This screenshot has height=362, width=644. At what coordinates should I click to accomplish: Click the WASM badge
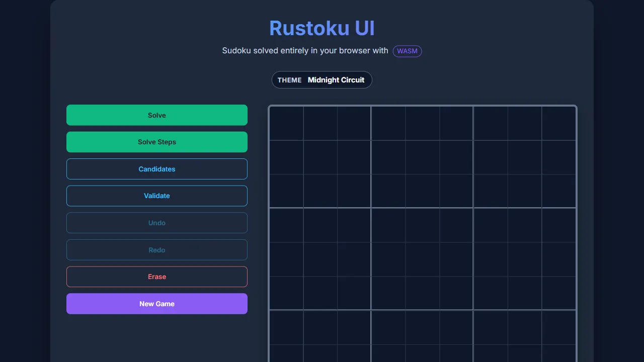pos(407,51)
